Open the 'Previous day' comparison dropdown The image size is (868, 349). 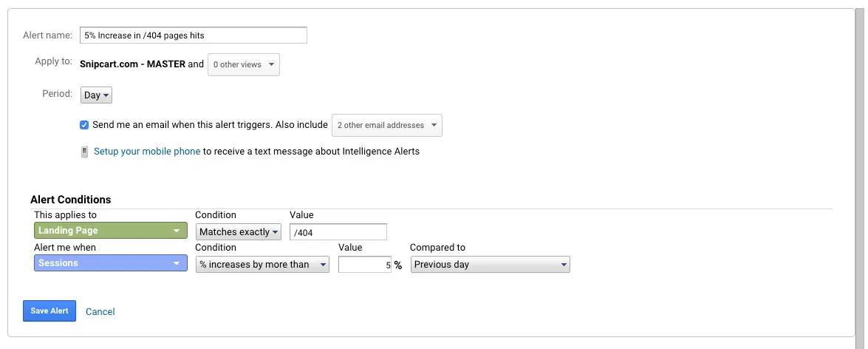pos(490,264)
